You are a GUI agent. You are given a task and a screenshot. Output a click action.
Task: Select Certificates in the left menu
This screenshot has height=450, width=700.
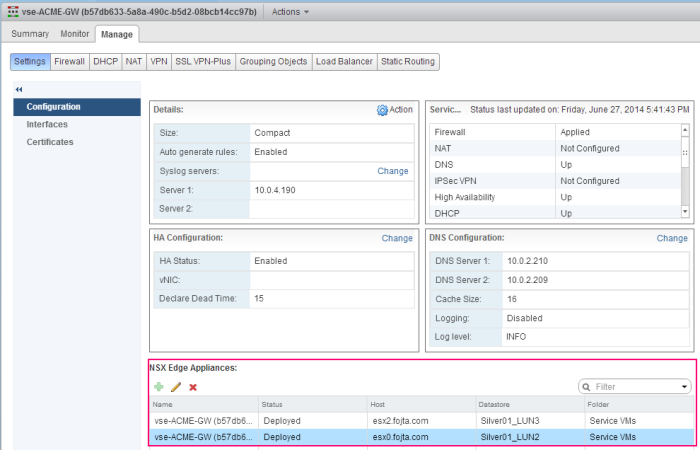(77, 142)
